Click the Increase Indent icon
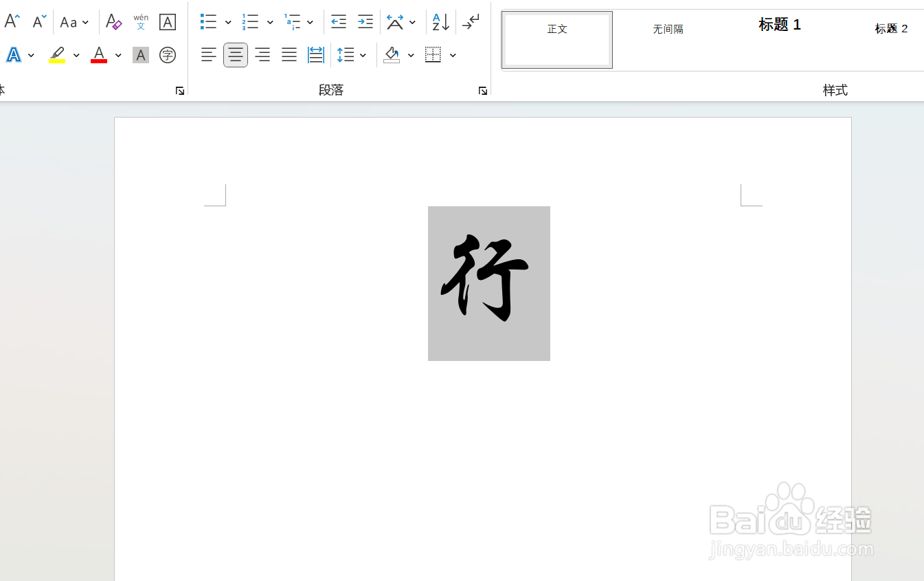This screenshot has width=924, height=581. [x=365, y=21]
